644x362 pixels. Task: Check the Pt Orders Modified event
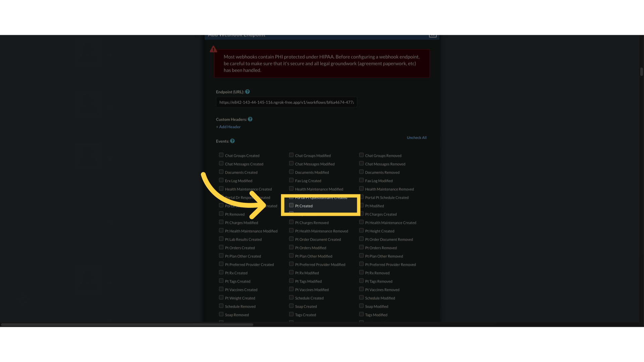click(291, 247)
